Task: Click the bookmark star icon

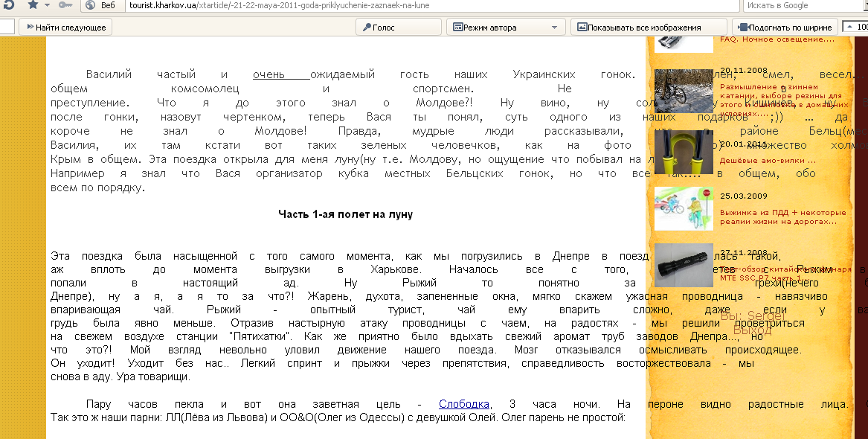Action: click(33, 5)
